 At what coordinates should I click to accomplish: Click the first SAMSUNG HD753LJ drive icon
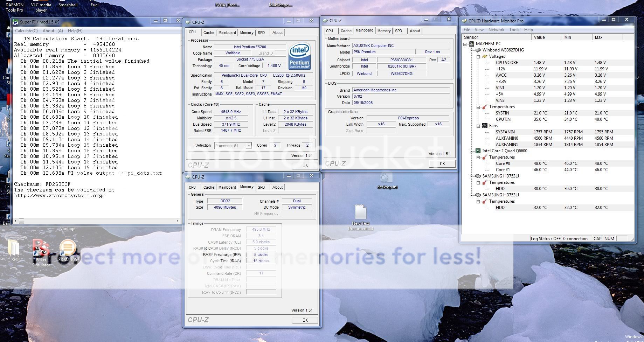click(478, 176)
